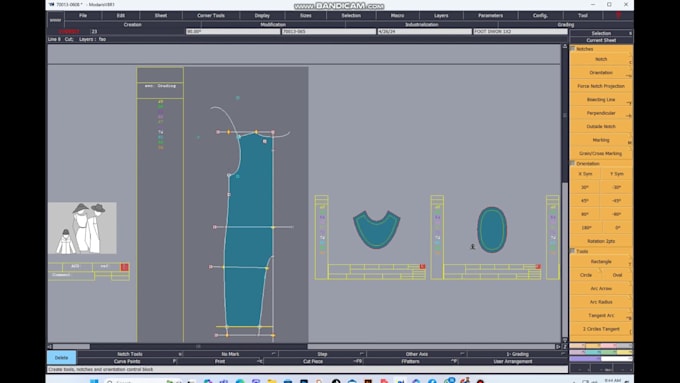The height and width of the screenshot is (383, 680).
Task: Select the oval pattern piece
Action: pos(492,229)
